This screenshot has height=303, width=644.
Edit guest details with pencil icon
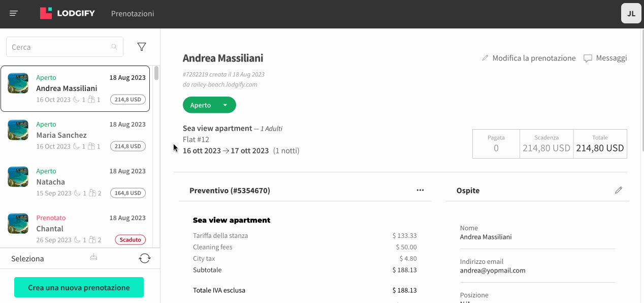pyautogui.click(x=618, y=190)
